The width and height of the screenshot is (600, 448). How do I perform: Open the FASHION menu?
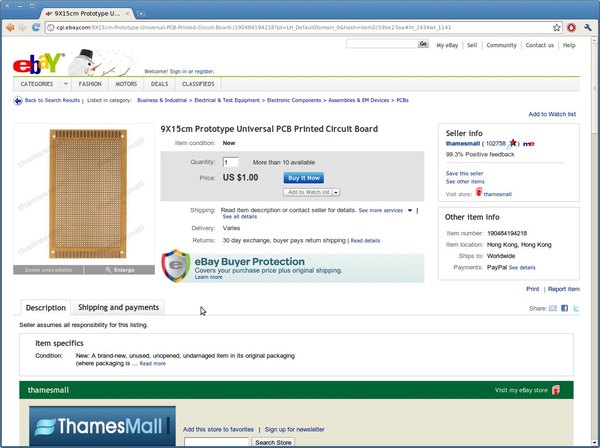pyautogui.click(x=90, y=84)
